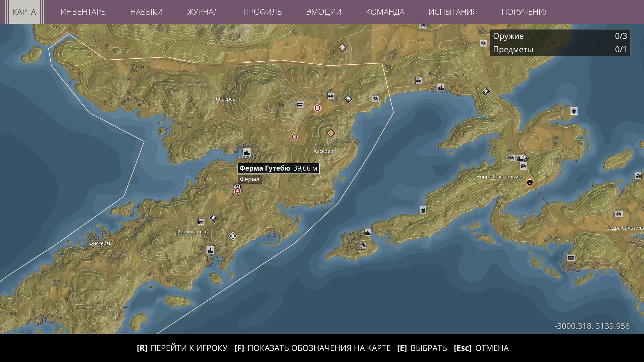
Task: Select the tractor icon west of the northern coastal town icon
Action: point(419,80)
